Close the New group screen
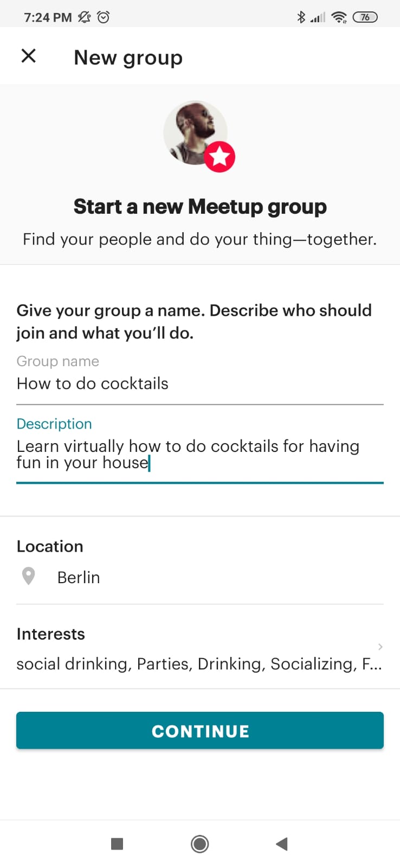 (x=28, y=56)
